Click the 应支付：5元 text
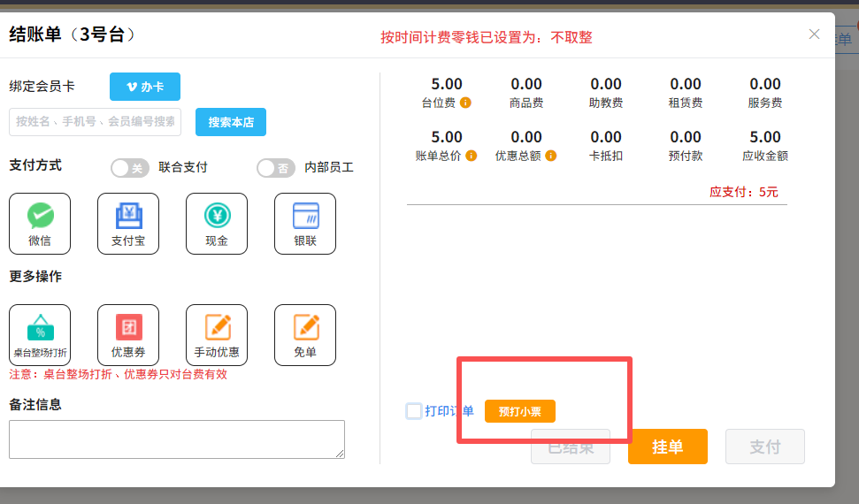Viewport: 859px width, 504px height. click(743, 192)
